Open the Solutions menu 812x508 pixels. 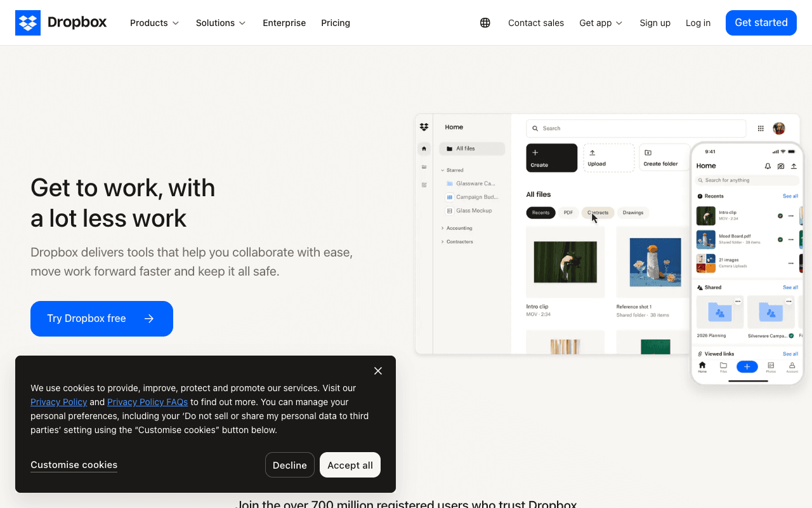click(221, 22)
